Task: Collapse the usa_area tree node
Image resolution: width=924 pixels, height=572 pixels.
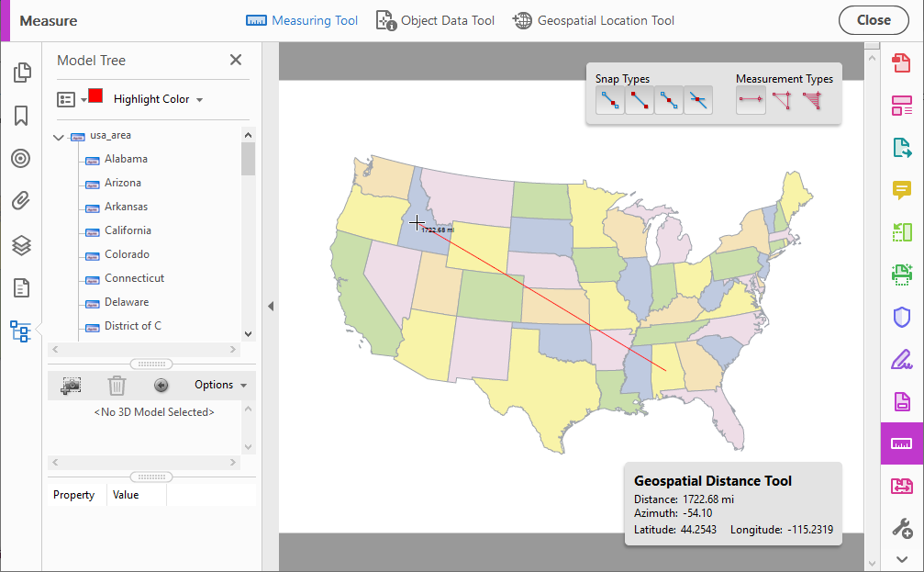Action: coord(59,135)
